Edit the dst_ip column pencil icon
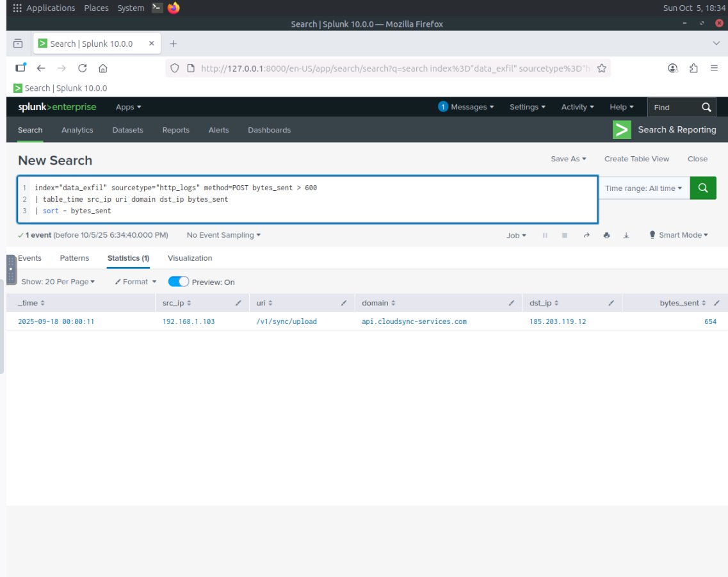Viewport: 728px width, 577px height. point(611,303)
